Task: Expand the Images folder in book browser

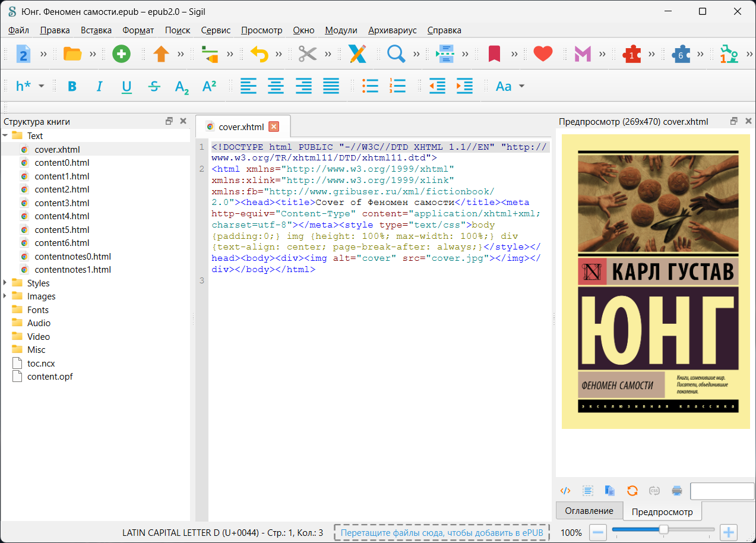Action: tap(5, 296)
